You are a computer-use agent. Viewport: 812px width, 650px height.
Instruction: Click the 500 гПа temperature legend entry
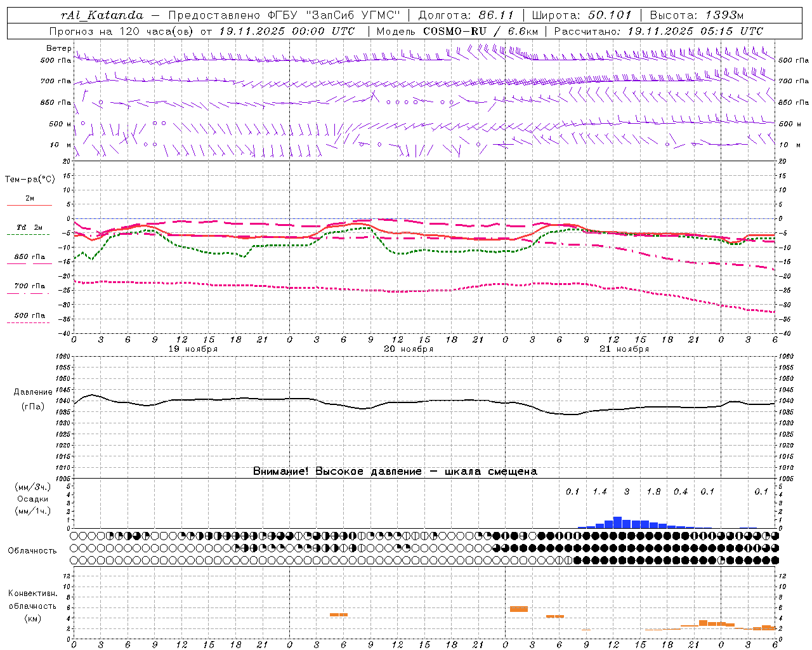click(x=30, y=315)
